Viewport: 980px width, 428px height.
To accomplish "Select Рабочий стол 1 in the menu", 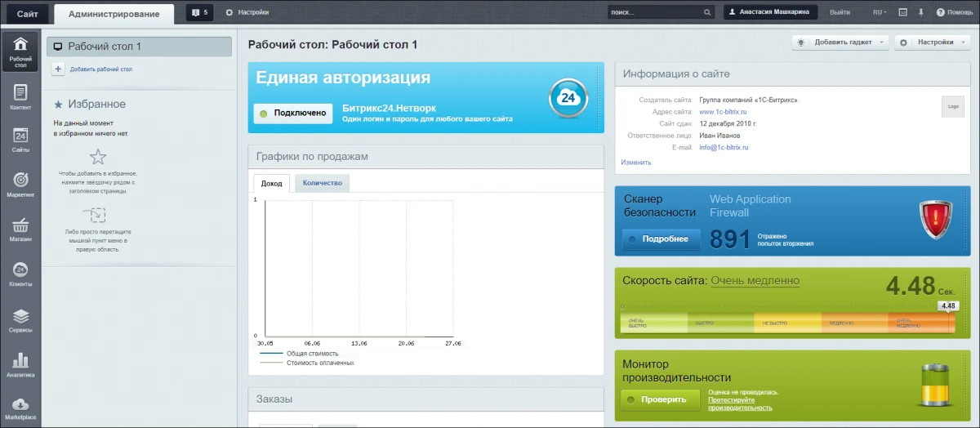I will click(x=139, y=47).
